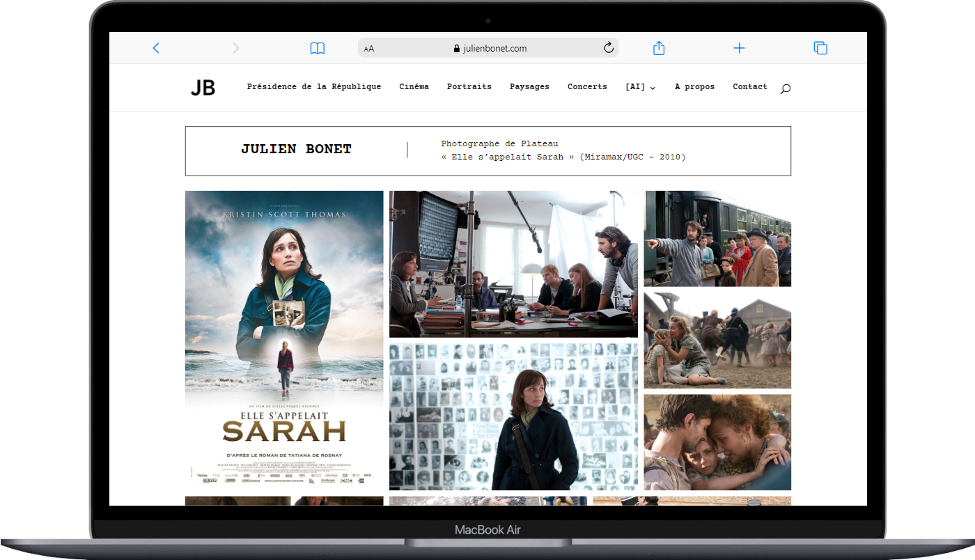Open the bookmarks book icon
Viewport: 975px width, 560px height.
318,48
